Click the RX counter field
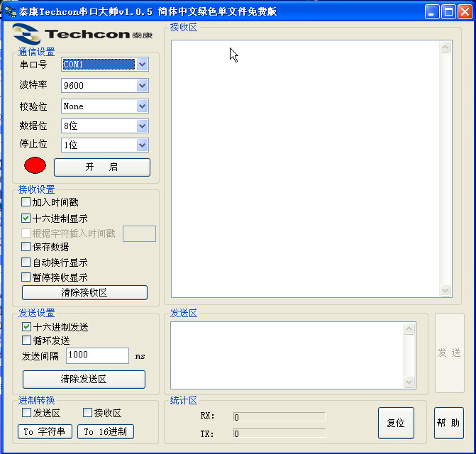This screenshot has height=454, width=476. pyautogui.click(x=279, y=417)
